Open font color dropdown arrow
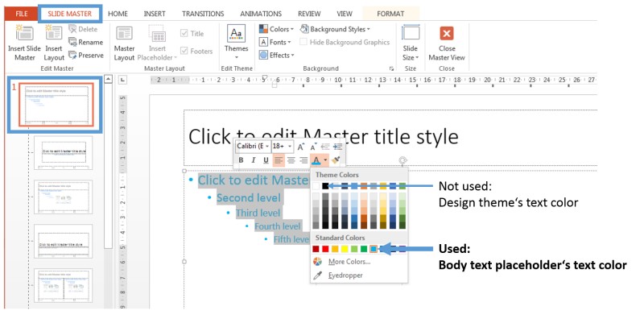 point(325,160)
